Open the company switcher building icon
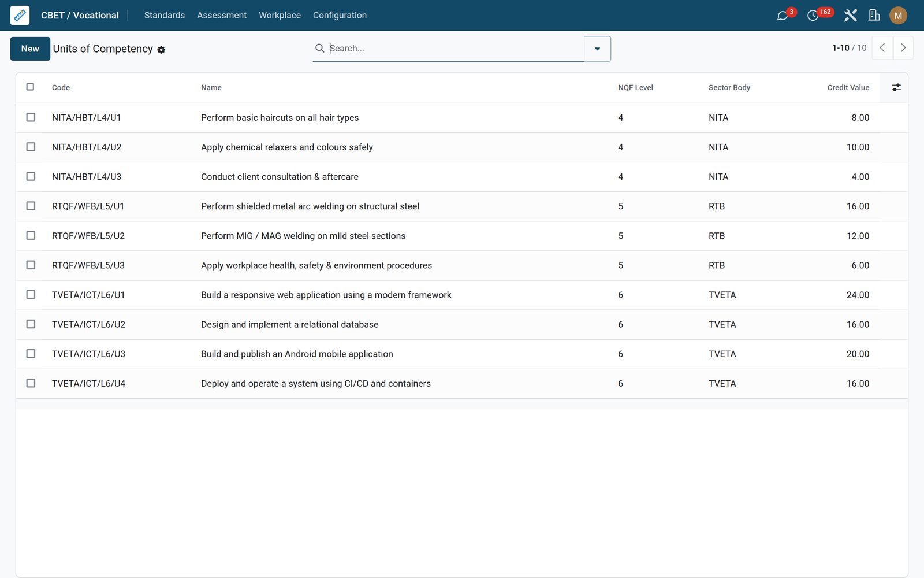The height and width of the screenshot is (578, 924). (x=874, y=16)
